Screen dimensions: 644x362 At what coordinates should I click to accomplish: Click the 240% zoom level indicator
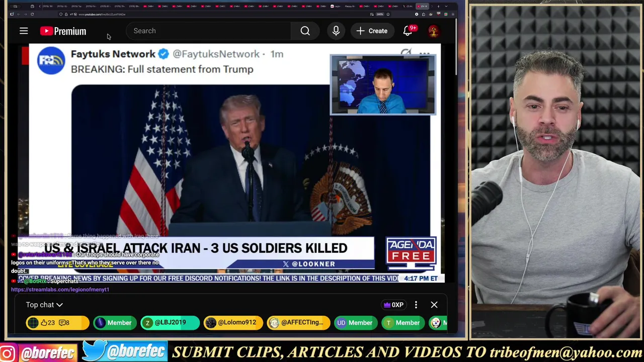pyautogui.click(x=380, y=14)
